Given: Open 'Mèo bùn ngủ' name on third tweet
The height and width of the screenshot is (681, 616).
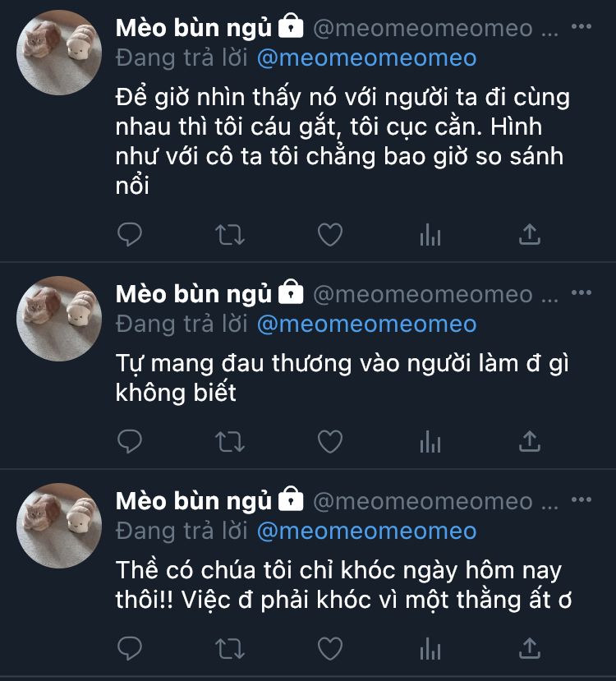Looking at the screenshot, I should click(194, 501).
